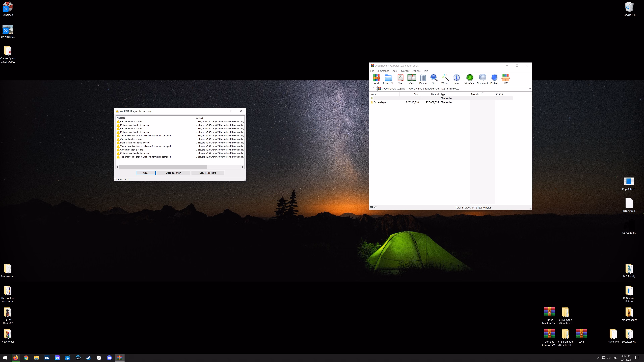Click the Protect shield icon

tap(494, 79)
